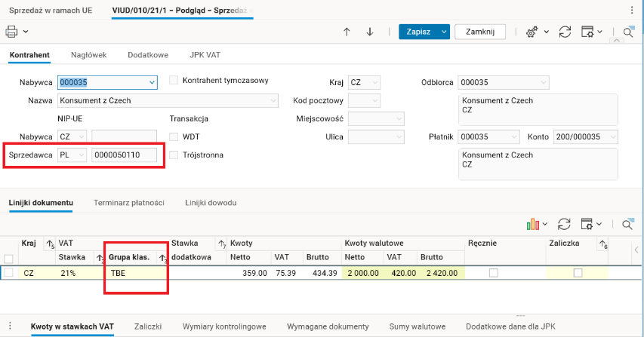Refresh the document lines grid
The image size is (644, 337).
(x=563, y=224)
